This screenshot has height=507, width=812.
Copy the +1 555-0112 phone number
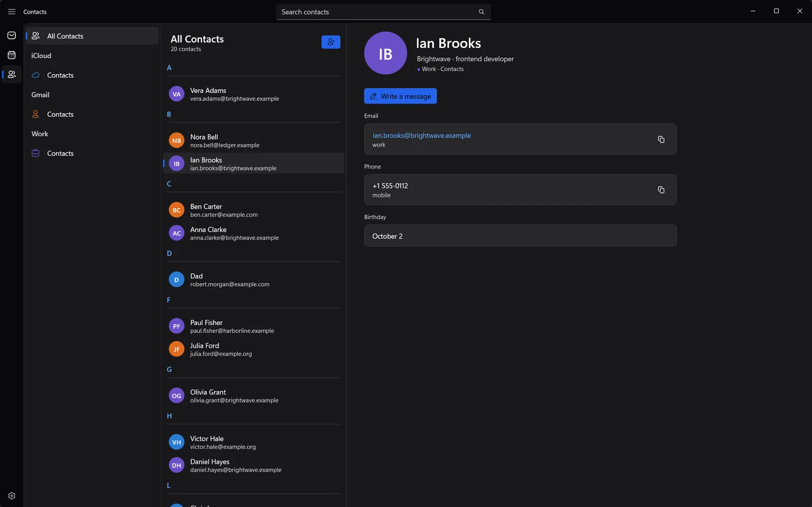point(661,190)
